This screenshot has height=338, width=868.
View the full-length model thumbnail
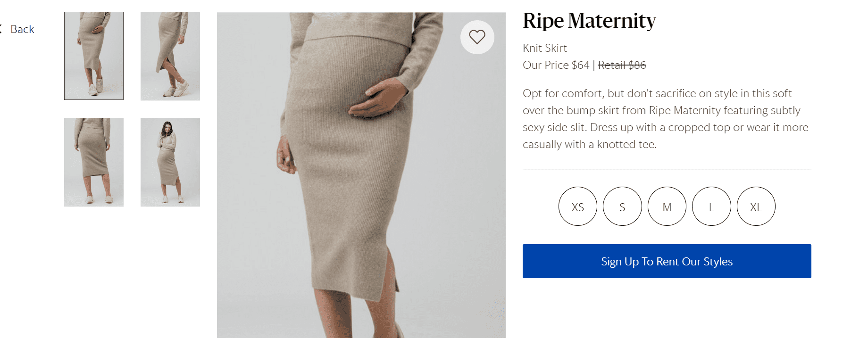coord(170,162)
